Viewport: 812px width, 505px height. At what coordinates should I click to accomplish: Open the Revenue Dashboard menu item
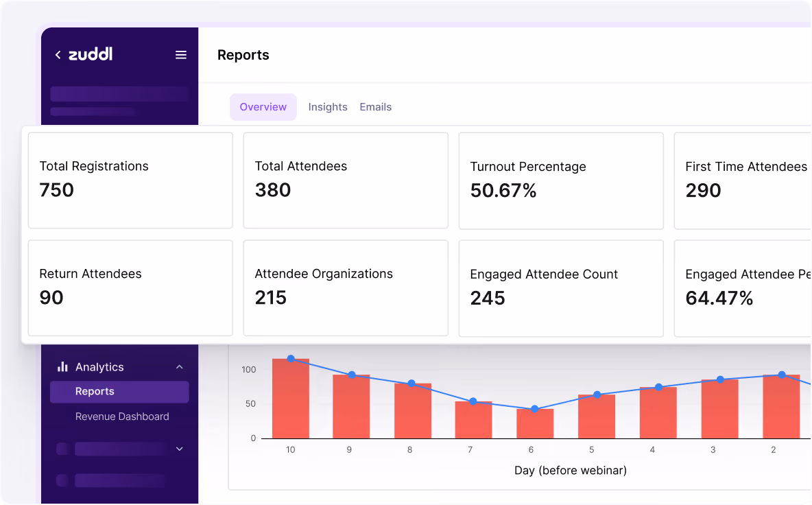(122, 416)
